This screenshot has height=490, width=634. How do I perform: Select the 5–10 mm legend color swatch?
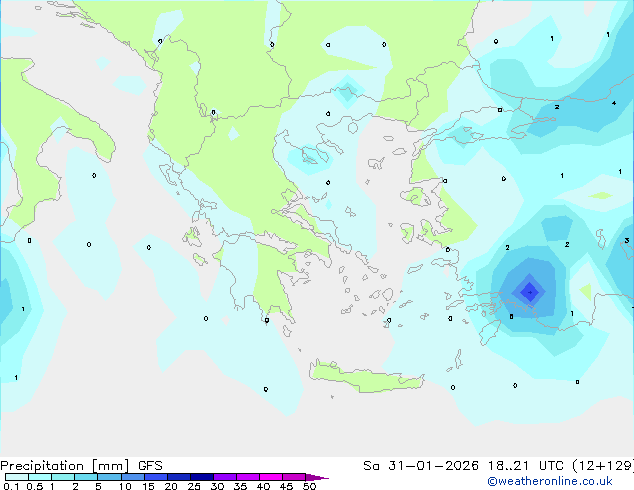[110, 477]
